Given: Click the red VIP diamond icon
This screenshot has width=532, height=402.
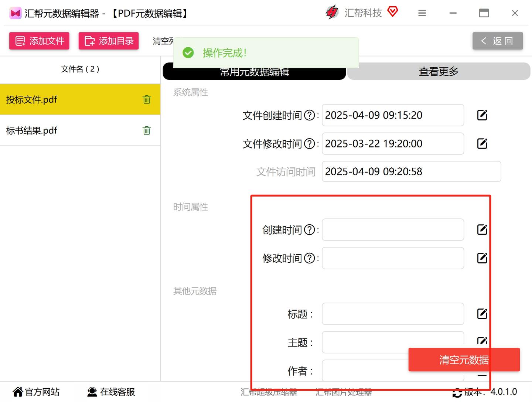Looking at the screenshot, I should (x=393, y=12).
